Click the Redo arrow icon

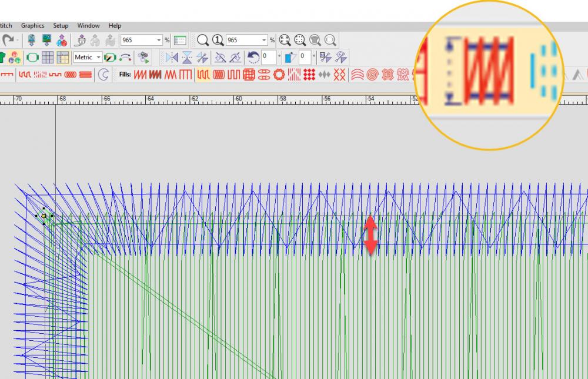click(x=8, y=40)
